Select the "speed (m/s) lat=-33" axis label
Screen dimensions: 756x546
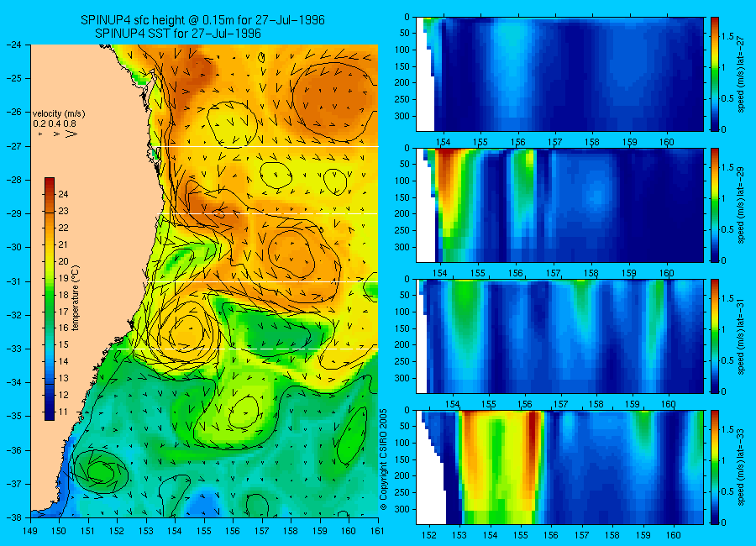741,467
